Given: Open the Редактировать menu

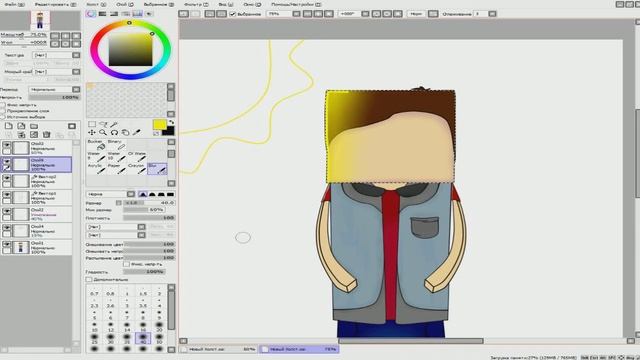Looking at the screenshot, I should pos(55,4).
